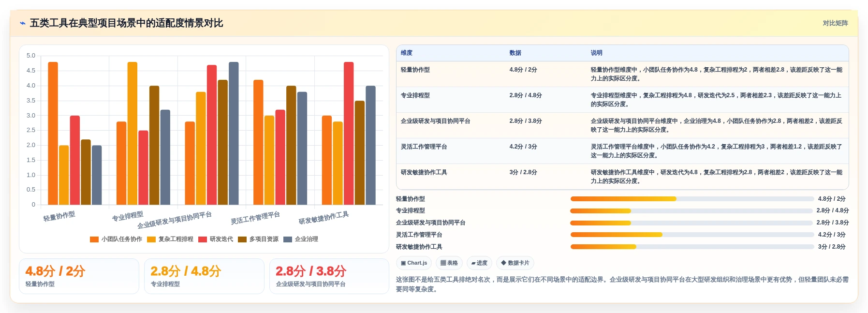Click the 企业级研发与项目协同平台 chart axis label
The height and width of the screenshot is (313, 868).
pos(175,220)
